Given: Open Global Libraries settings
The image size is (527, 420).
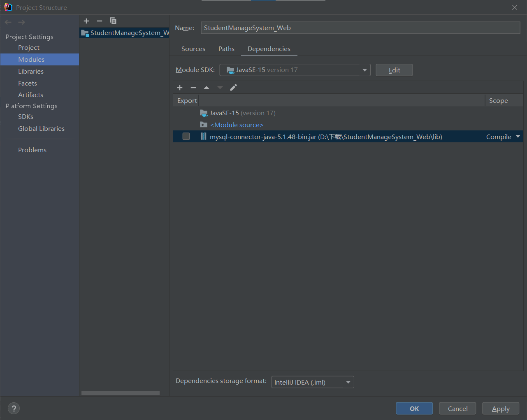Looking at the screenshot, I should coord(41,129).
